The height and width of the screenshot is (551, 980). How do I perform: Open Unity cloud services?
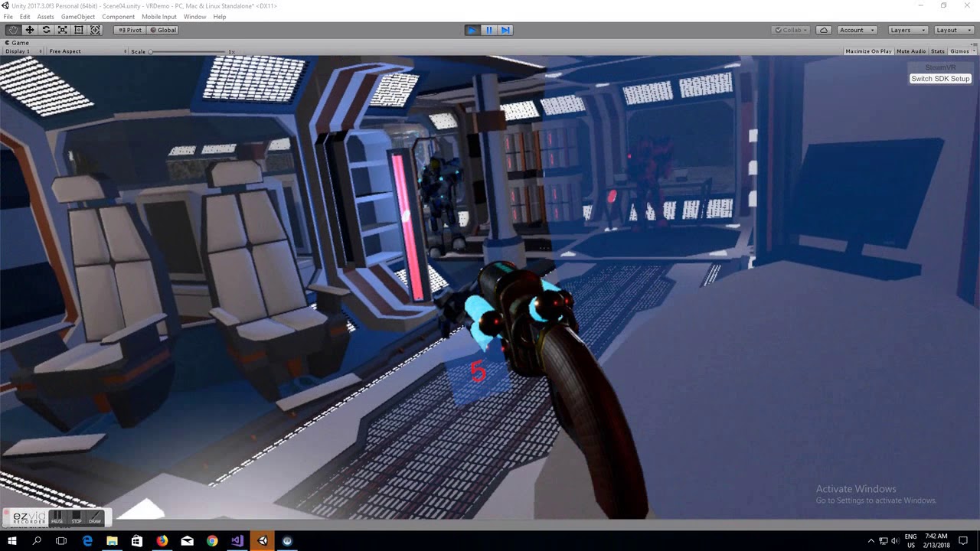point(824,30)
